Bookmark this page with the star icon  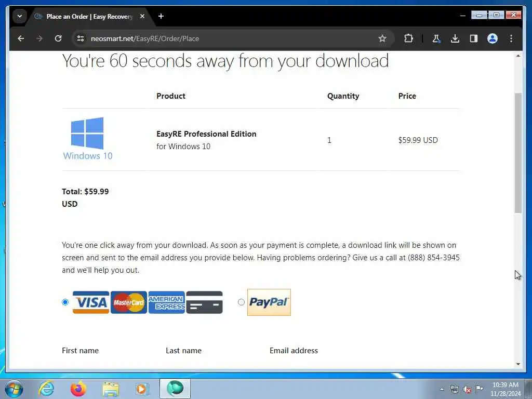[382, 38]
